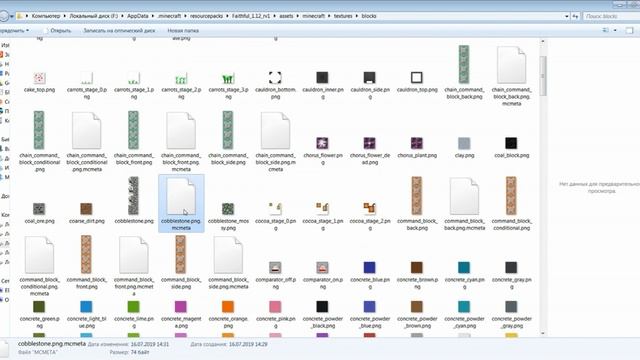
Task: Select cauldron_inner.png file icon
Action: 322,78
